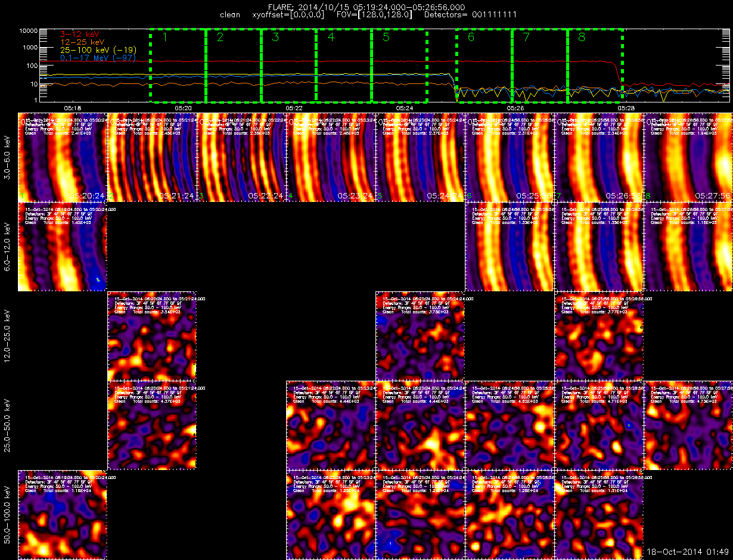Click the '25.0-50.0 keV' row label

[7, 426]
